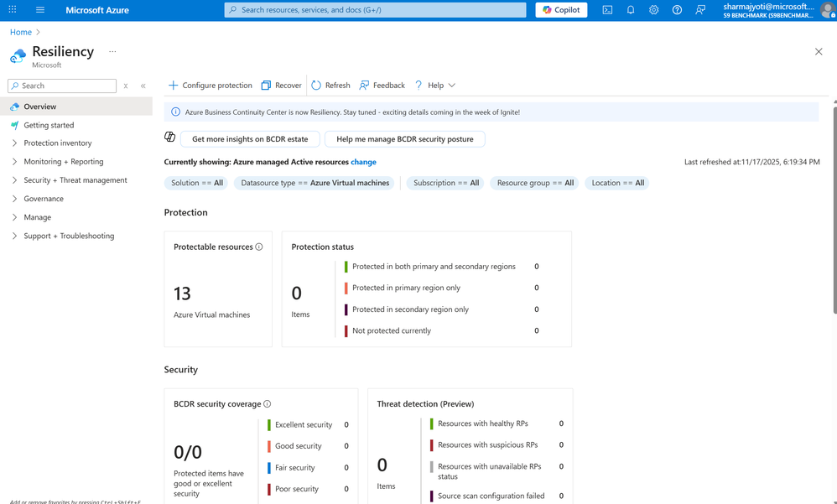
Task: Click the Recover toolbar icon
Action: (266, 86)
